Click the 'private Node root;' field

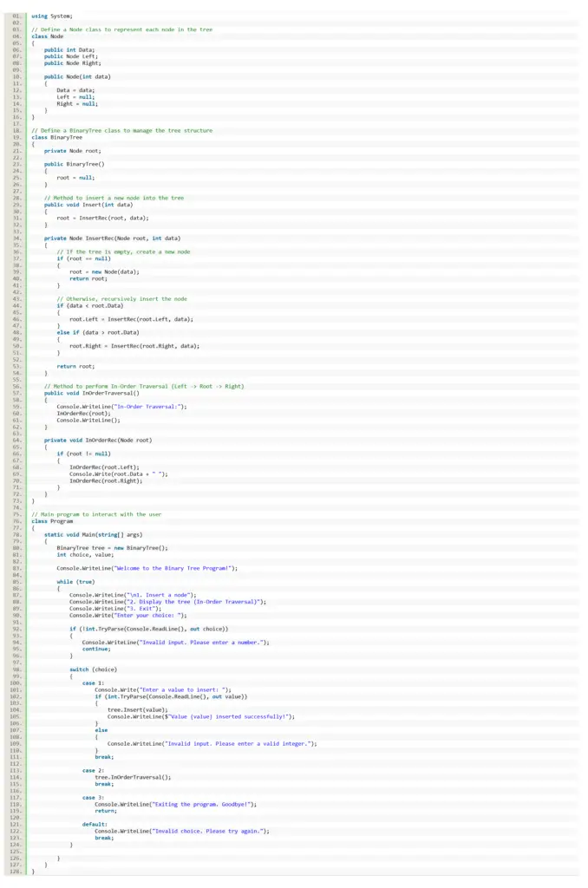pyautogui.click(x=73, y=151)
